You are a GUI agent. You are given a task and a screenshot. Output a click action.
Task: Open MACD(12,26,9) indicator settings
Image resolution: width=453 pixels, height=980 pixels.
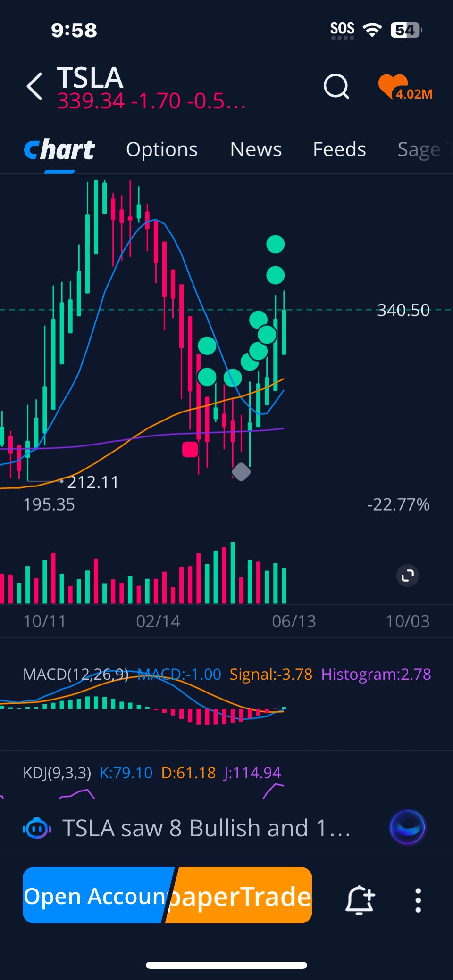tap(75, 675)
